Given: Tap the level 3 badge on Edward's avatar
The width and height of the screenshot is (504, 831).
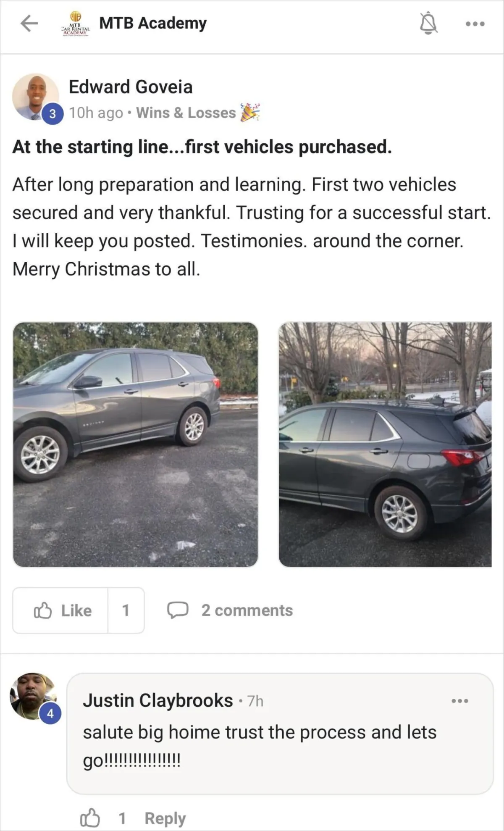Looking at the screenshot, I should [x=52, y=114].
